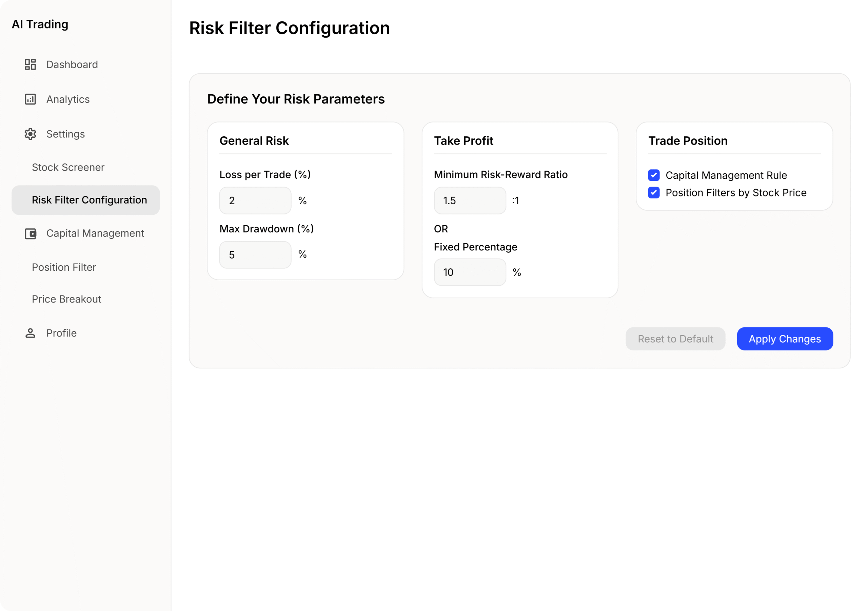Click the Reset to Default button

coord(675,339)
